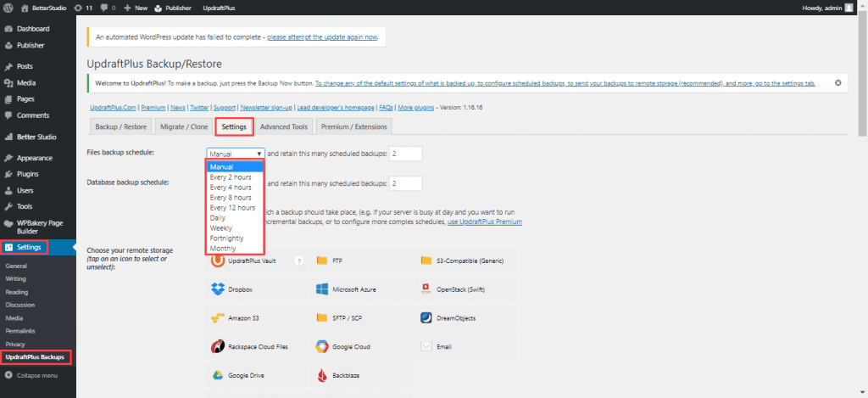Select Microsoft Azure remote storage
The height and width of the screenshot is (398, 868).
pos(361,289)
